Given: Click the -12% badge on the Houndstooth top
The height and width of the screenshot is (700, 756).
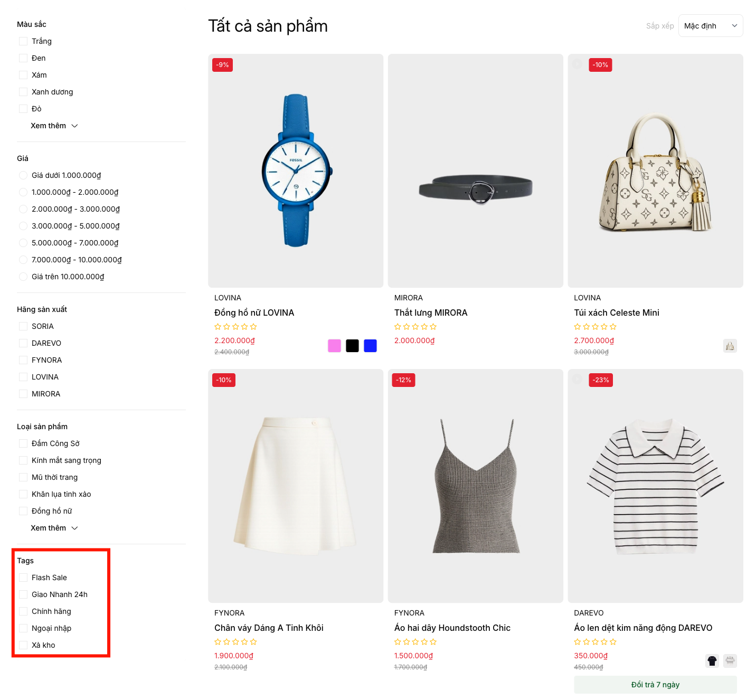Looking at the screenshot, I should (x=403, y=380).
